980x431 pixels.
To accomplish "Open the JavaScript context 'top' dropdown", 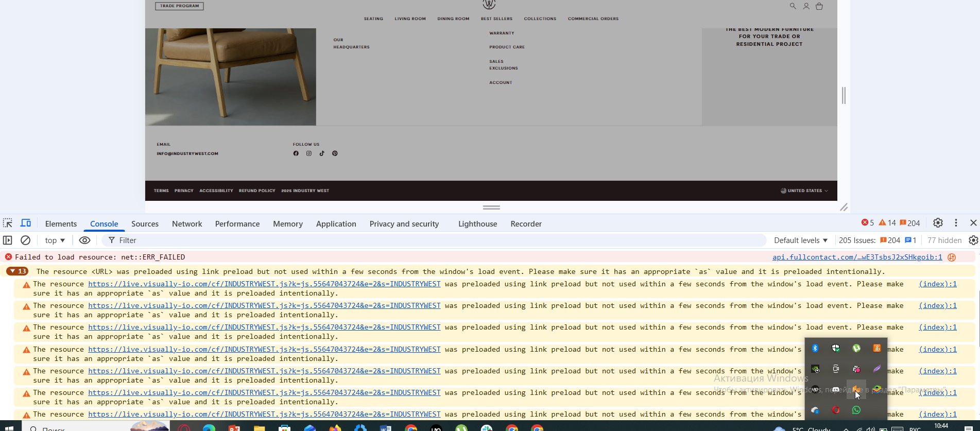I will pyautogui.click(x=55, y=240).
